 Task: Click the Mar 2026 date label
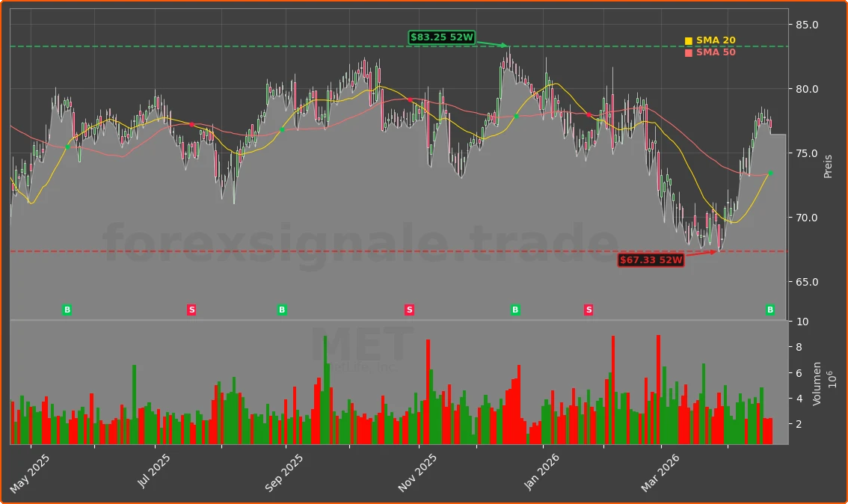coord(660,473)
